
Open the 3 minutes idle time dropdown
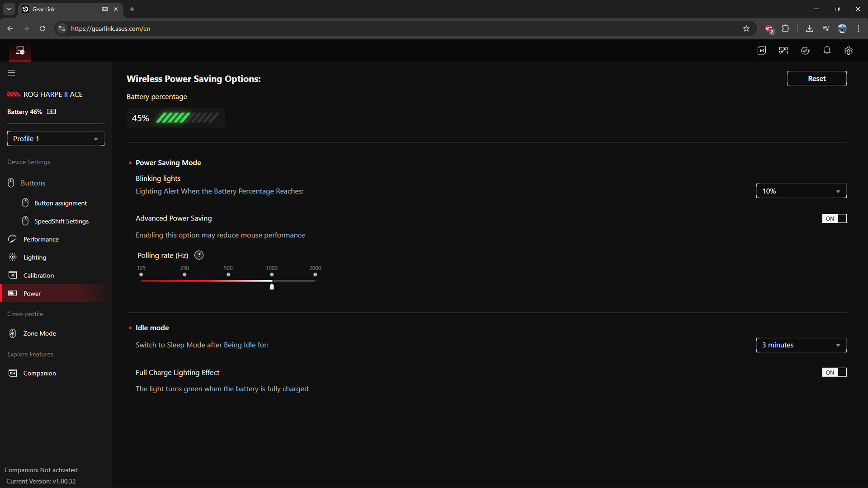801,345
